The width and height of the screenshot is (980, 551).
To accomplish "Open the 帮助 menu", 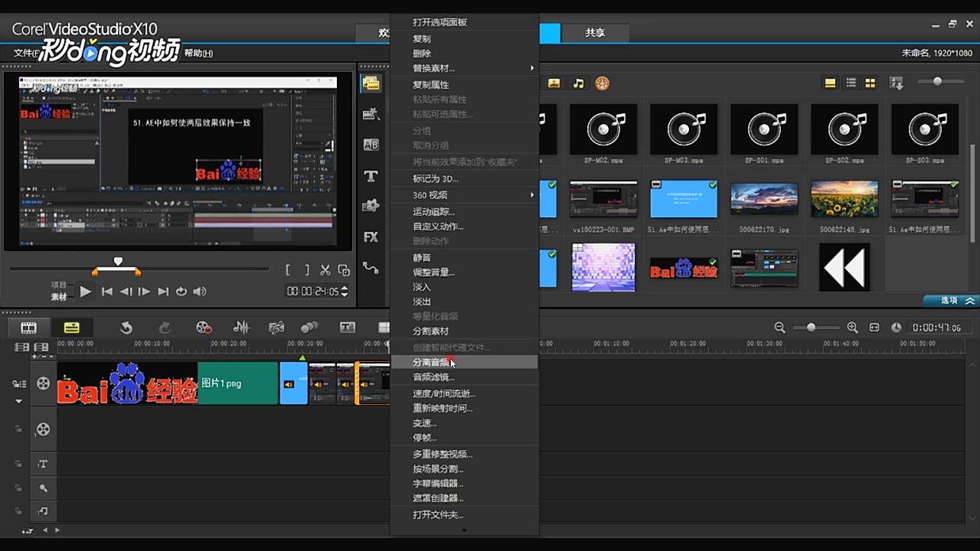I will click(198, 54).
